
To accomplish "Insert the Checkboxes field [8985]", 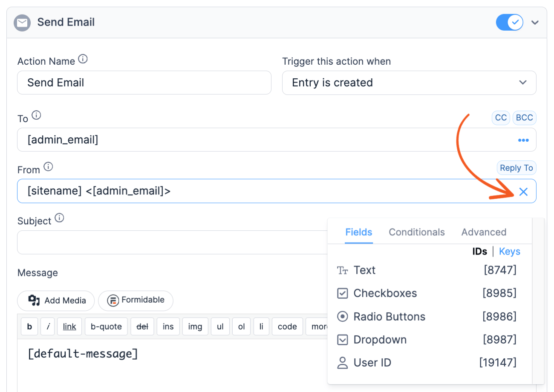I will [x=427, y=293].
